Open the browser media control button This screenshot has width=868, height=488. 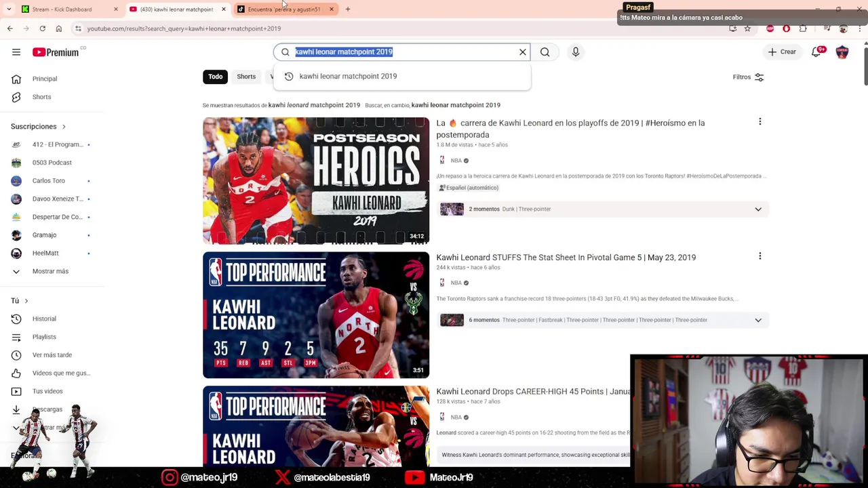pyautogui.click(x=827, y=28)
